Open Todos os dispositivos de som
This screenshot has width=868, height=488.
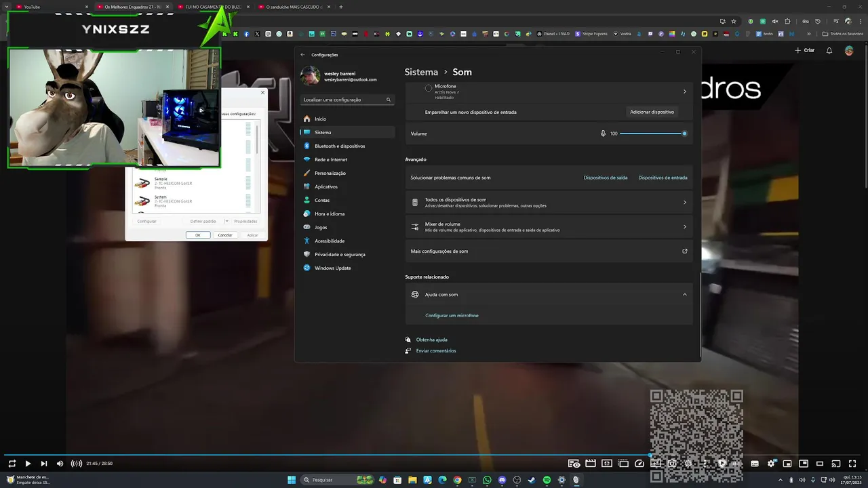point(549,202)
